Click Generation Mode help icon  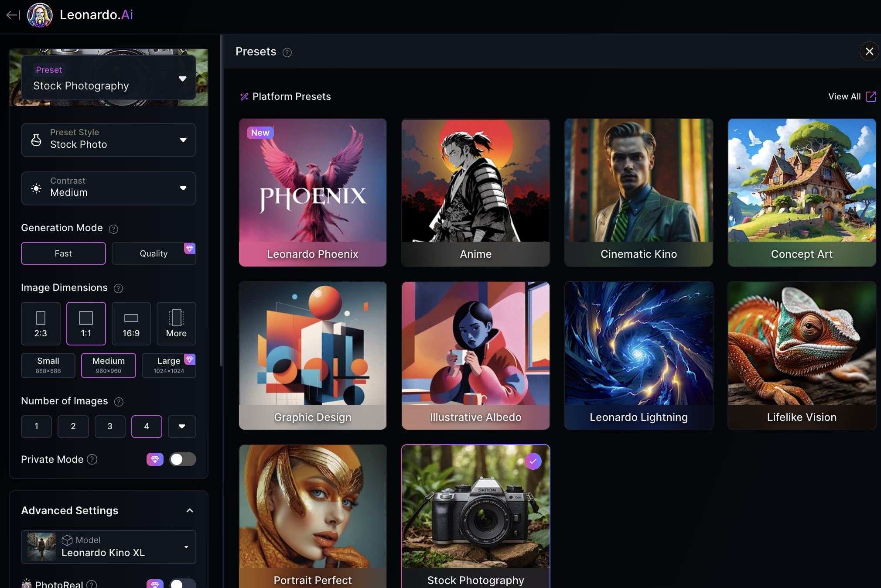(113, 229)
